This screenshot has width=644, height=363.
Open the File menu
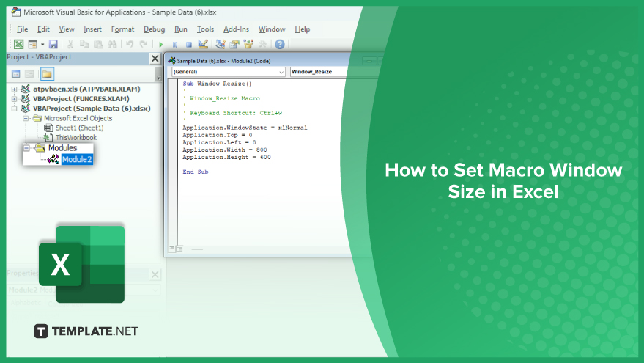coord(22,29)
